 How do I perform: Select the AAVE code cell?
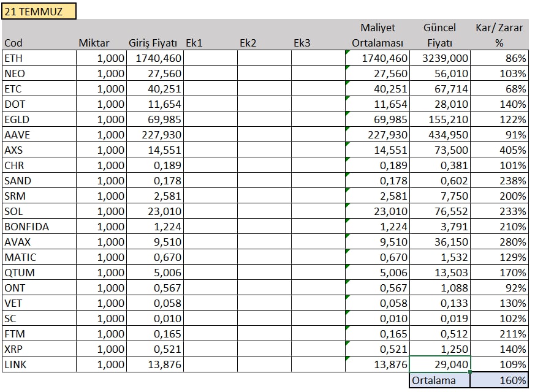[39, 135]
